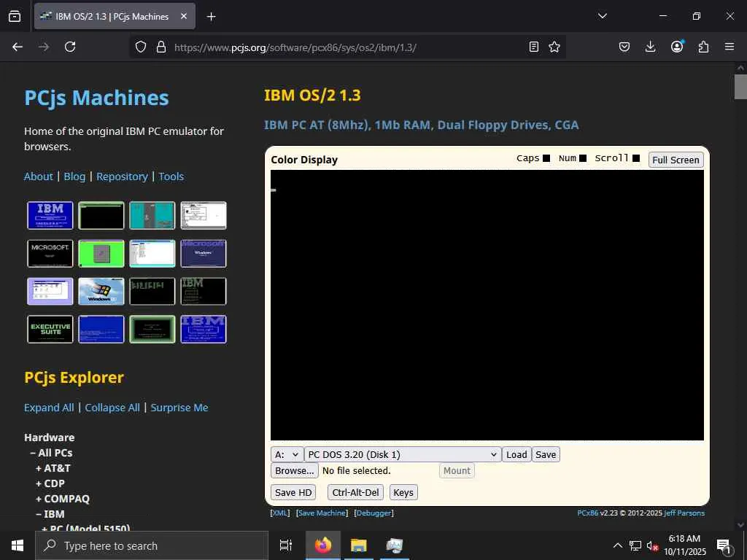
Task: Send Ctrl-Alt-Del to the machine
Action: 355,492
